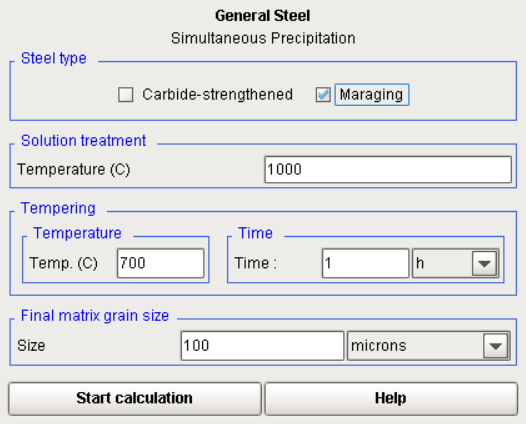Open the Help button

click(x=391, y=399)
